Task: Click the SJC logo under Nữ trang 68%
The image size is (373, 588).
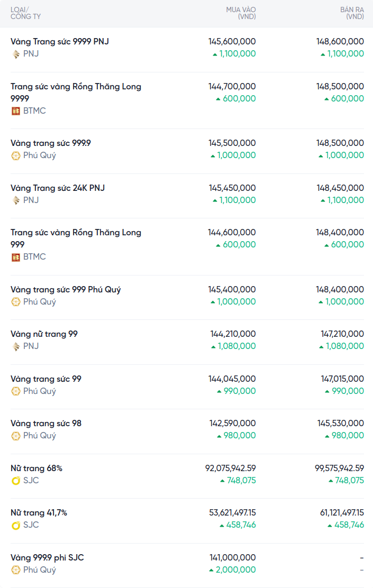Action: tap(16, 481)
